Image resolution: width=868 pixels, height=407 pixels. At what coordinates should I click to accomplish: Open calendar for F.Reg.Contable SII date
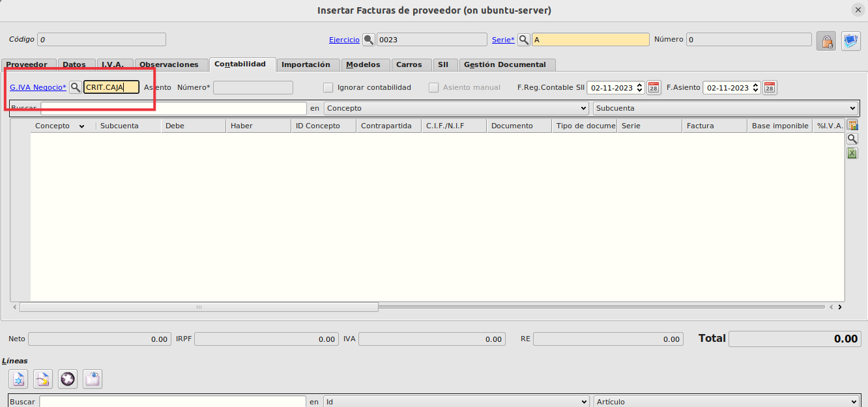654,87
